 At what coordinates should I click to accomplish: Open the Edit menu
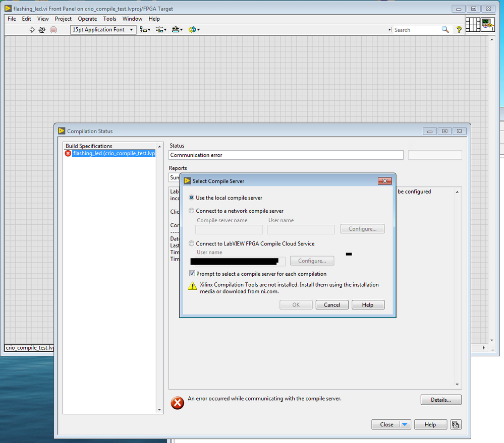[26, 19]
